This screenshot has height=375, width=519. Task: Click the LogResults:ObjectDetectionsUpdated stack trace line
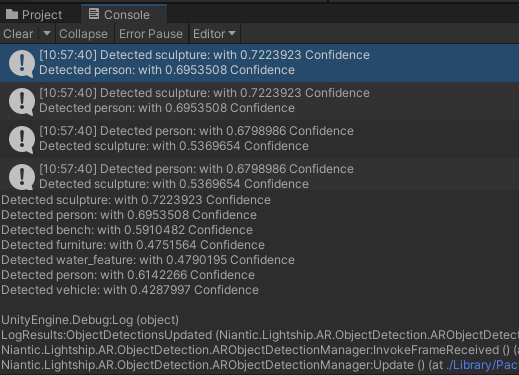click(x=260, y=335)
